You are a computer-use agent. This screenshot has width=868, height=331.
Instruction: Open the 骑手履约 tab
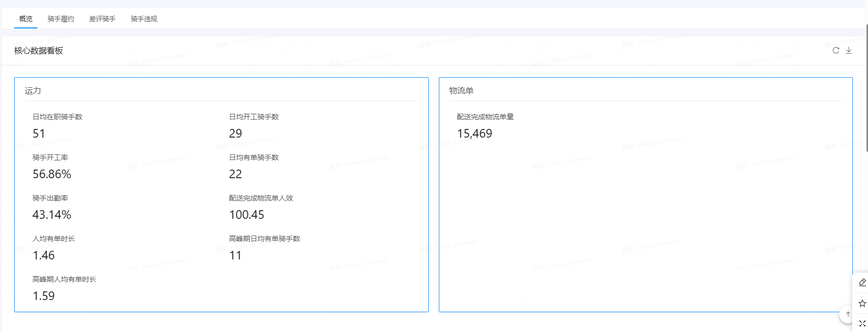point(61,19)
